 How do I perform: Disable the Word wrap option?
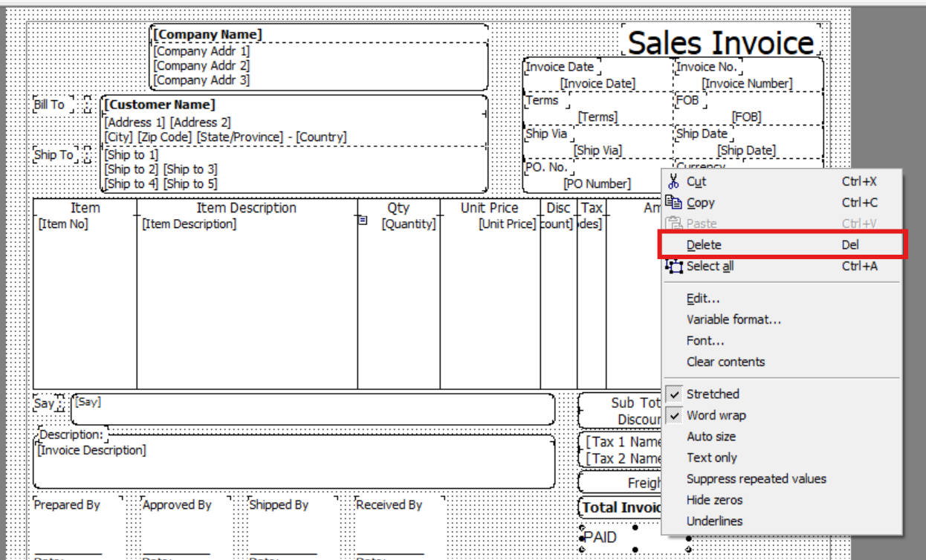716,415
